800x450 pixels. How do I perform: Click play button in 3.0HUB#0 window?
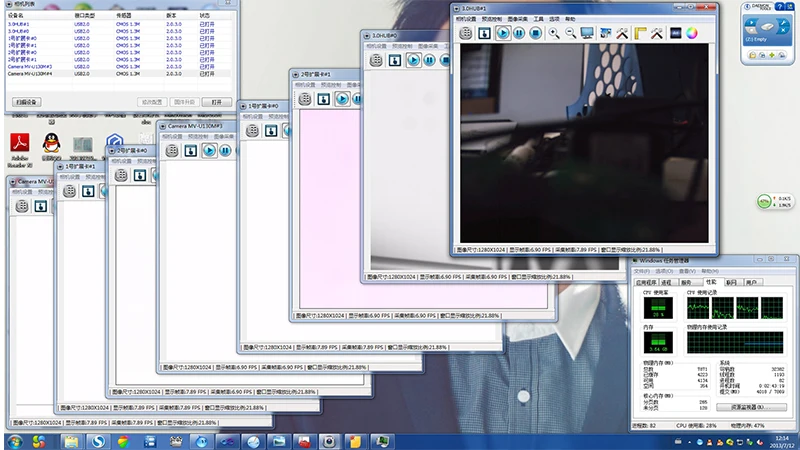[413, 60]
